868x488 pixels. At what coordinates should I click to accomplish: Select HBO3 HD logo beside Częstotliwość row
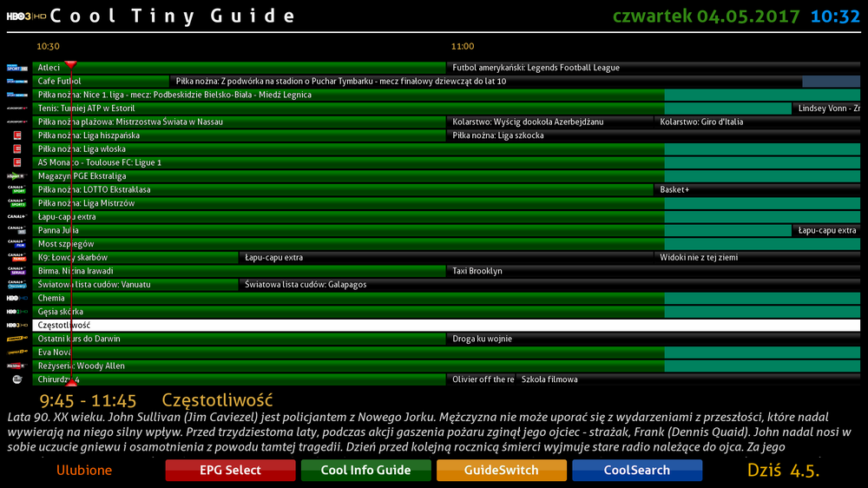17,326
